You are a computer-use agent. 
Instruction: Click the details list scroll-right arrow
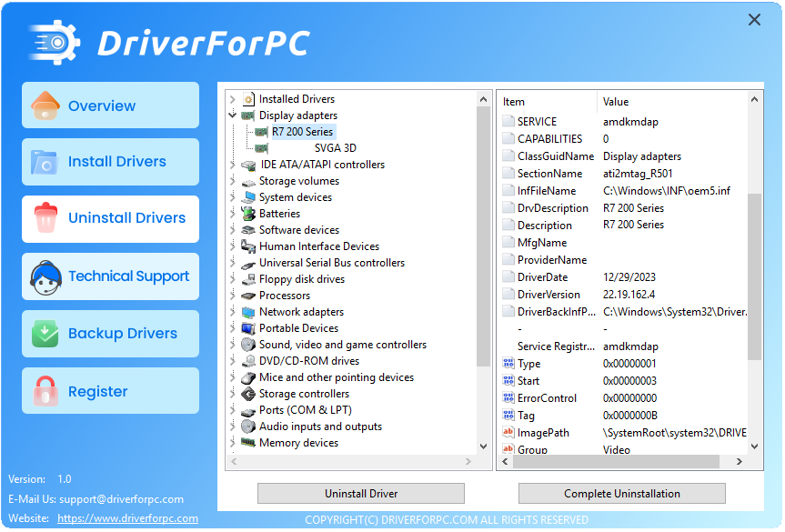pyautogui.click(x=740, y=462)
